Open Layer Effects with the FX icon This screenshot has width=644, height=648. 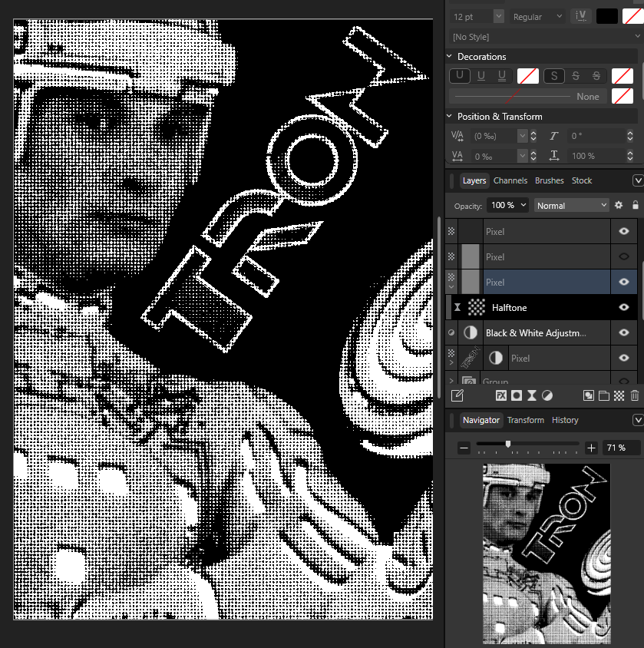(500, 395)
